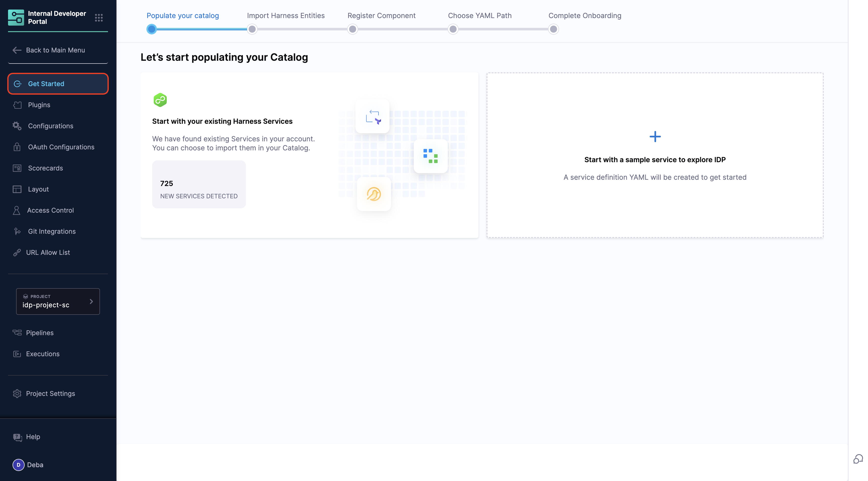Select the Complete Onboarding step circle
The height and width of the screenshot is (481, 868).
[553, 29]
